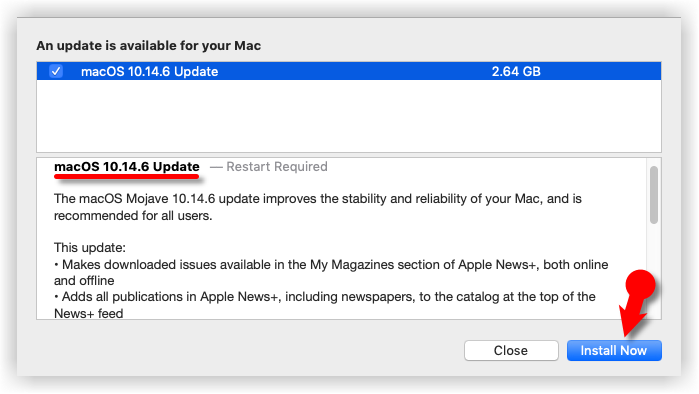Click the 'recommended for all users.' text

(x=133, y=216)
